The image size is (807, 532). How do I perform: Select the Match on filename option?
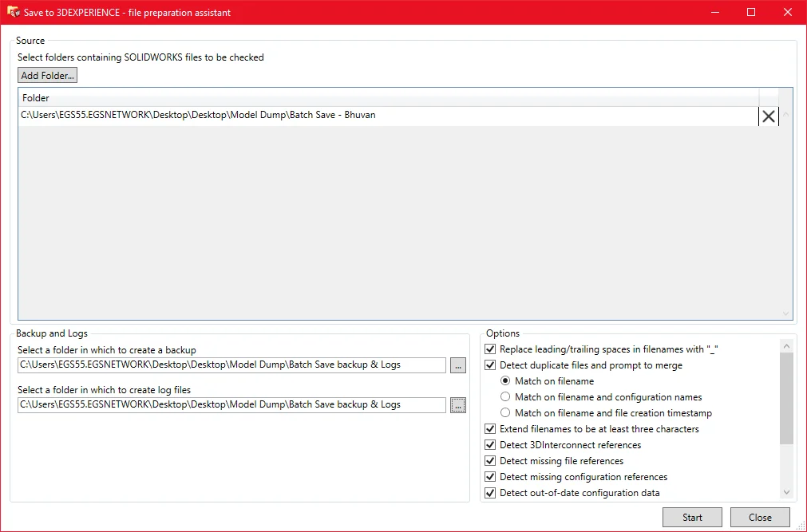coord(504,380)
